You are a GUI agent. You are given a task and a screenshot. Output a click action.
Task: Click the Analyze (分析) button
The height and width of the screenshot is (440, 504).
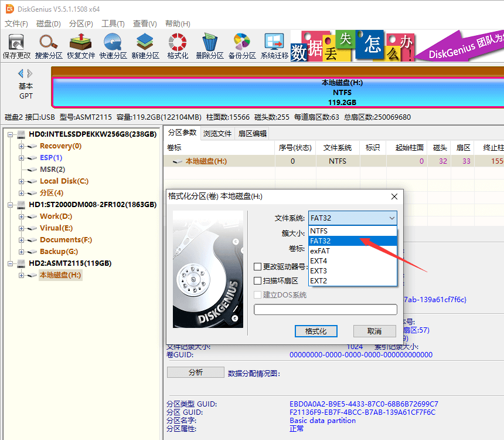(x=195, y=373)
